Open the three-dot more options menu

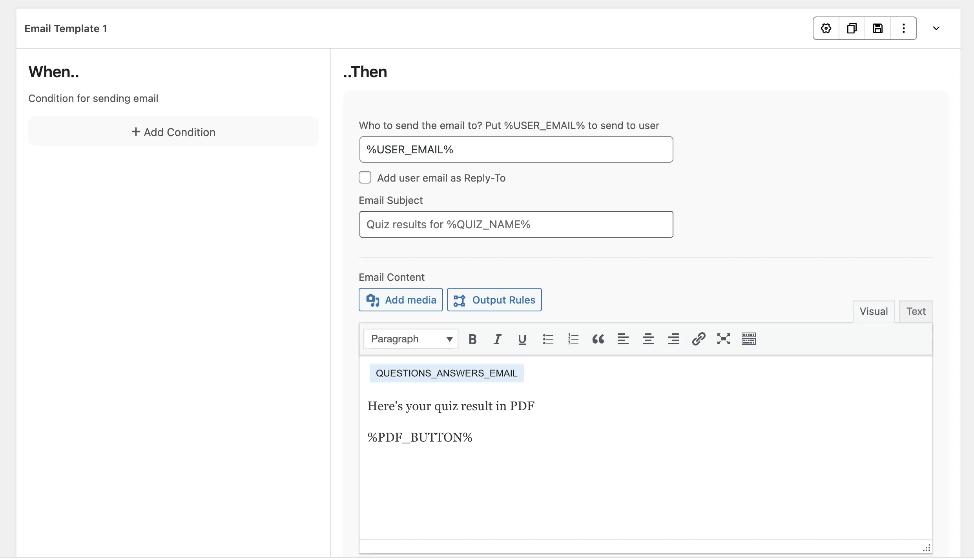[904, 28]
